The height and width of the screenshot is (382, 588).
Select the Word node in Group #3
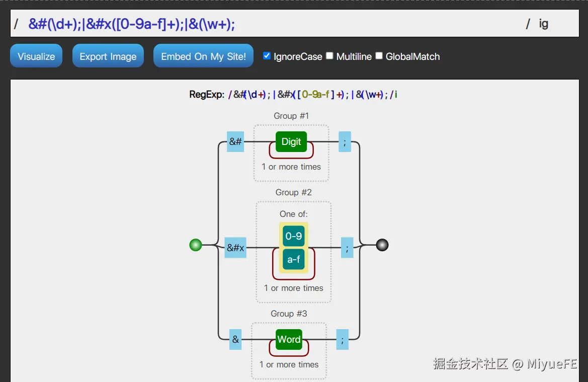pos(289,339)
